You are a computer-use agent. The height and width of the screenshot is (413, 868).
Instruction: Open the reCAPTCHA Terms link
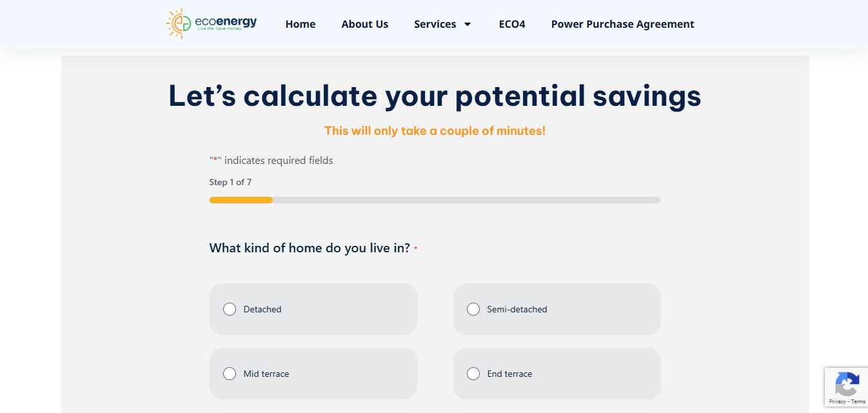tap(858, 402)
